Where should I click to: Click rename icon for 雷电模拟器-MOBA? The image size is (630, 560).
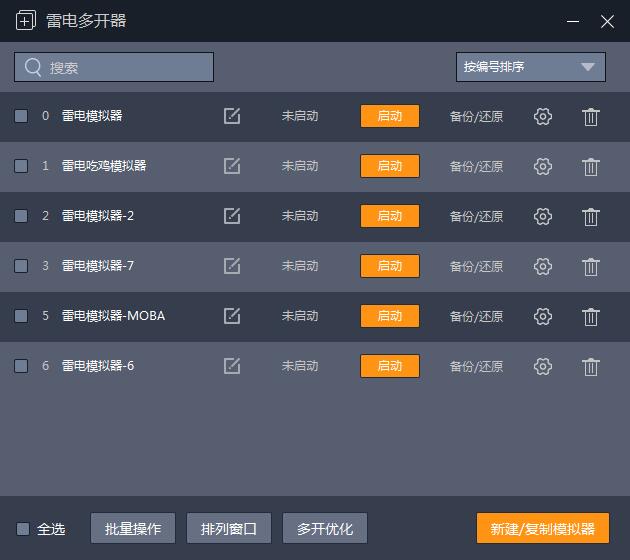(232, 316)
